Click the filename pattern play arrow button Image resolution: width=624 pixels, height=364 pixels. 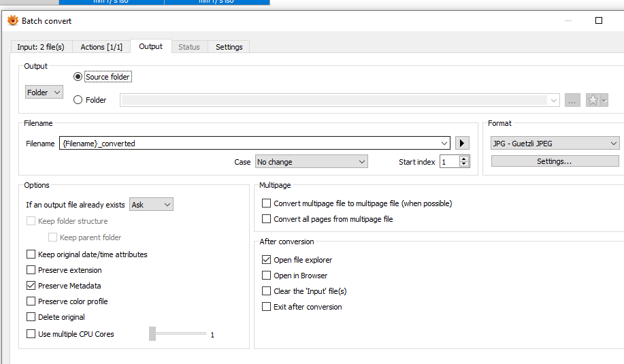pos(463,144)
